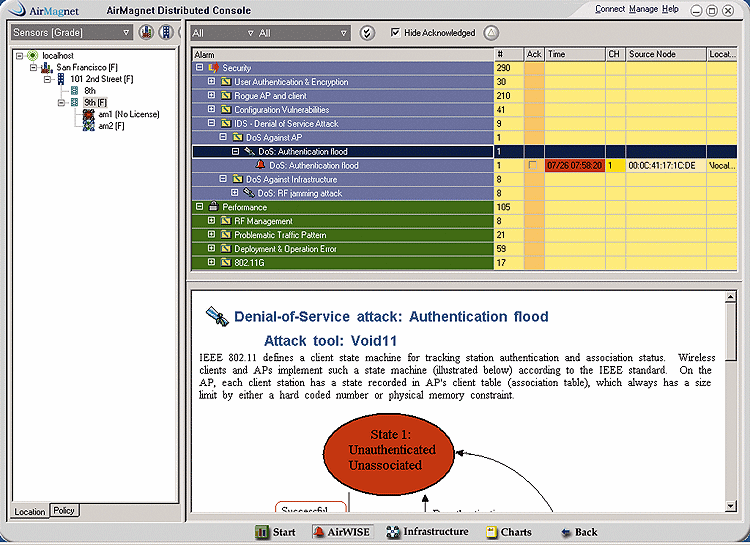Expand the 802.11G row
750x545 pixels.
point(211,262)
